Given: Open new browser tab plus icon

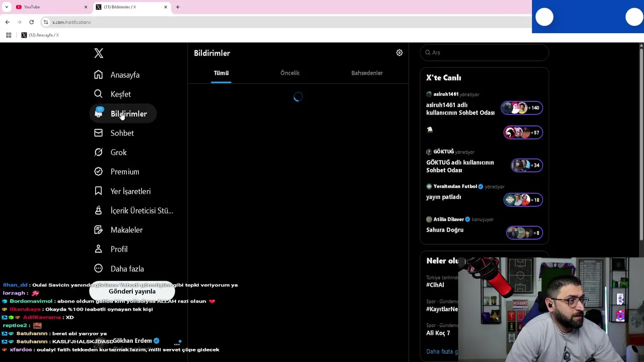Looking at the screenshot, I should coord(178,7).
